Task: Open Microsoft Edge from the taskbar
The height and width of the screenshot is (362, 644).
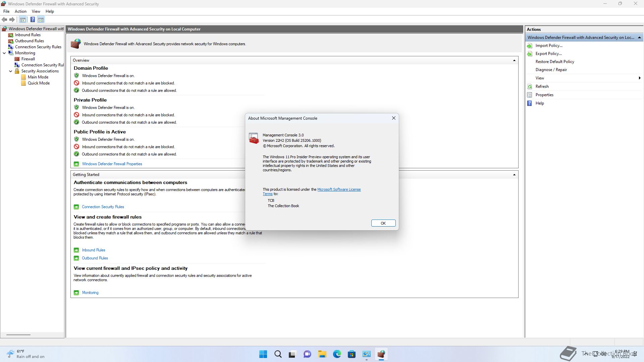Action: click(x=337, y=354)
